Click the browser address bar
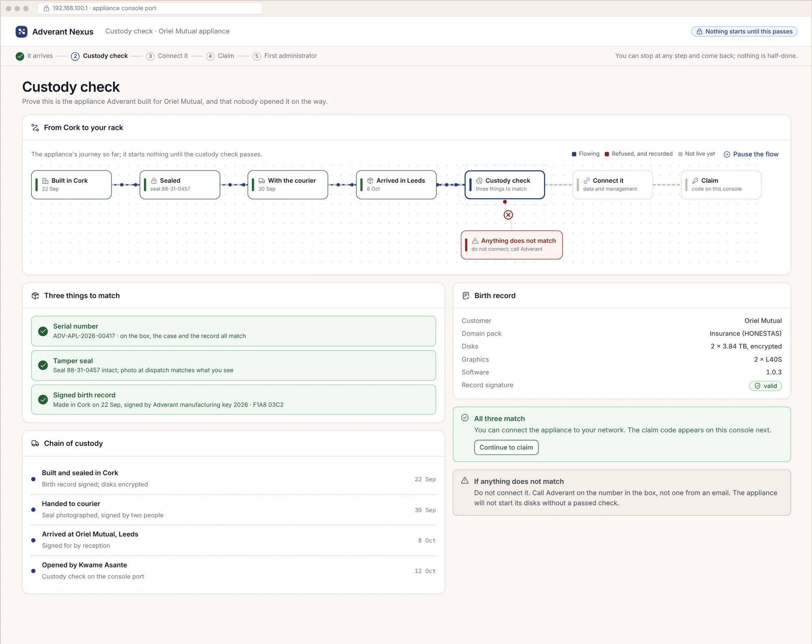The width and height of the screenshot is (812, 644). (x=150, y=8)
